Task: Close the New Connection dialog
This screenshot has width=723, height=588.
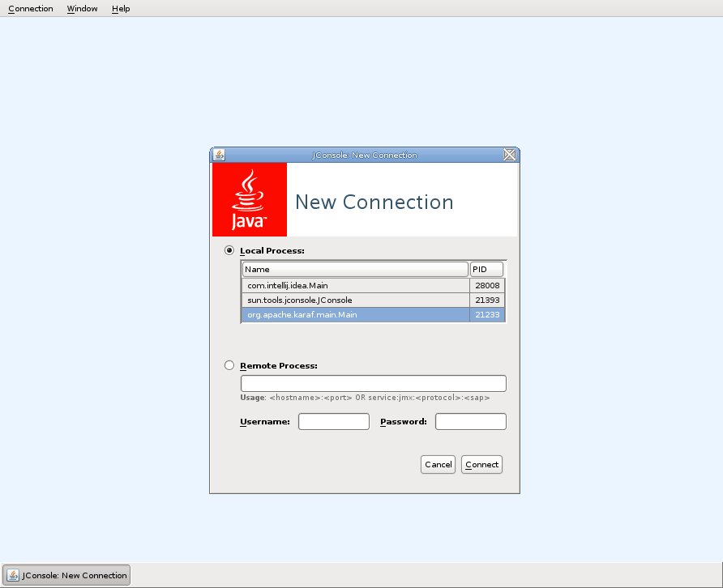Action: pos(510,155)
